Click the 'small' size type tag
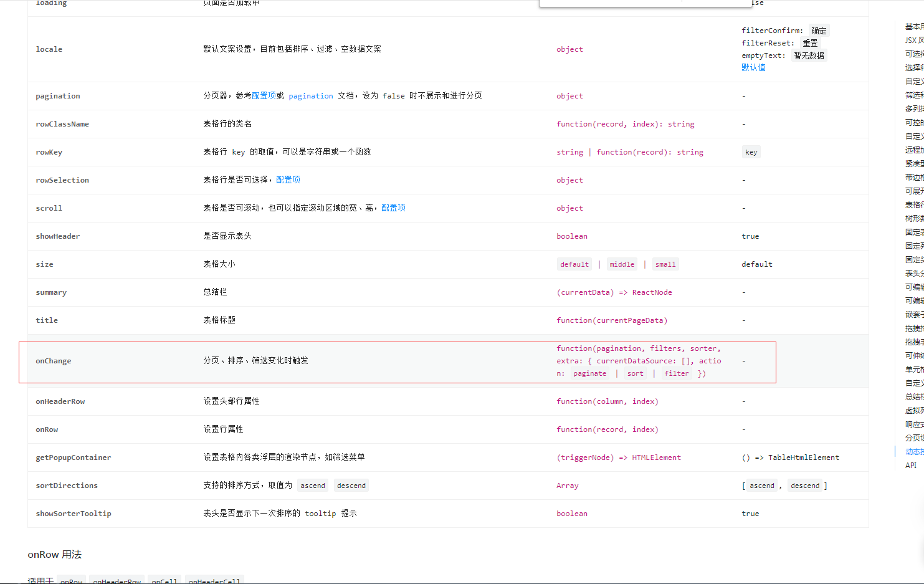This screenshot has height=584, width=924. [x=665, y=264]
